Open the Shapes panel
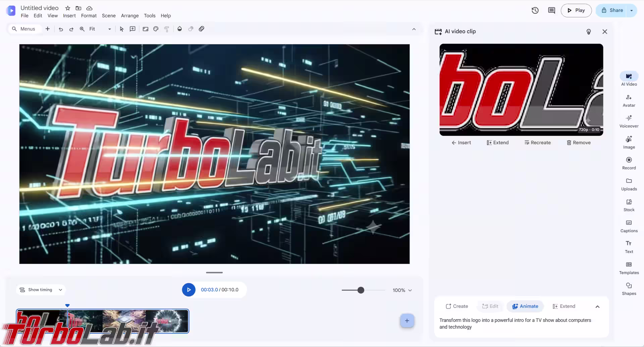 coord(629,289)
